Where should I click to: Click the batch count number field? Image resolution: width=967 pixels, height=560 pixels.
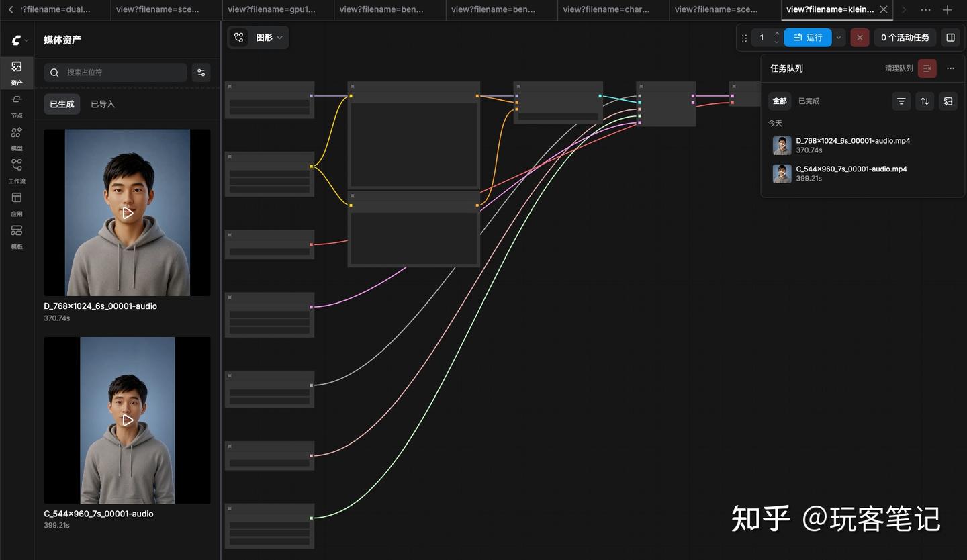click(x=762, y=38)
